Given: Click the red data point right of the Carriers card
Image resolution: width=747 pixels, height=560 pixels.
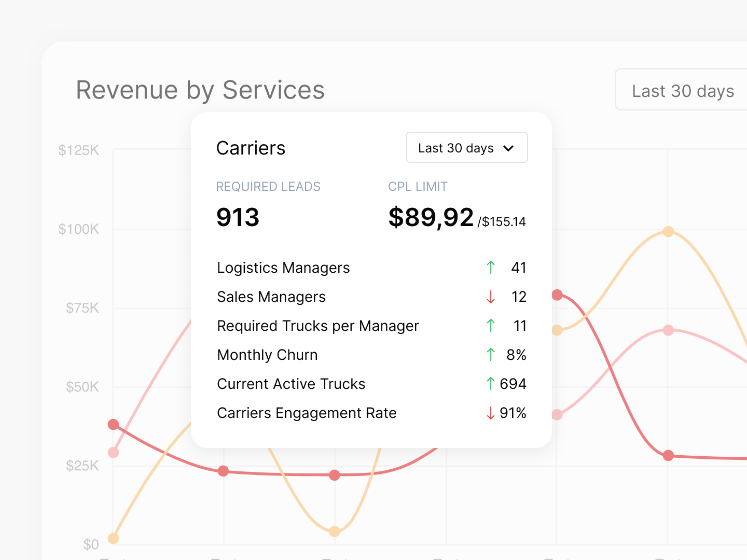Looking at the screenshot, I should 557,295.
